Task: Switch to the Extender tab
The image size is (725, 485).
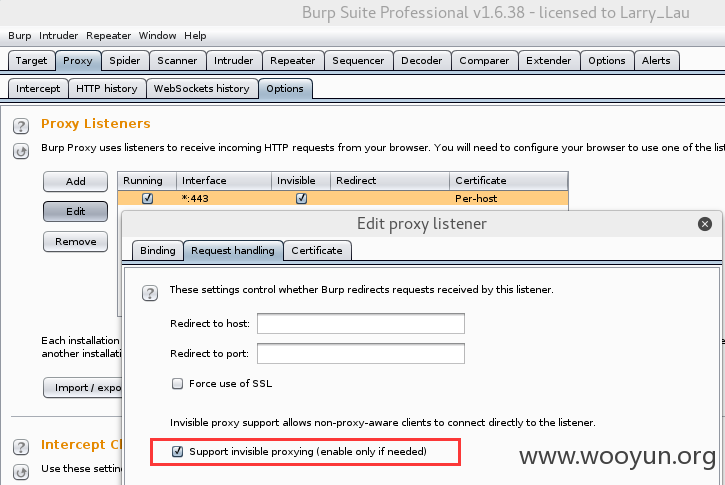Action: point(549,61)
